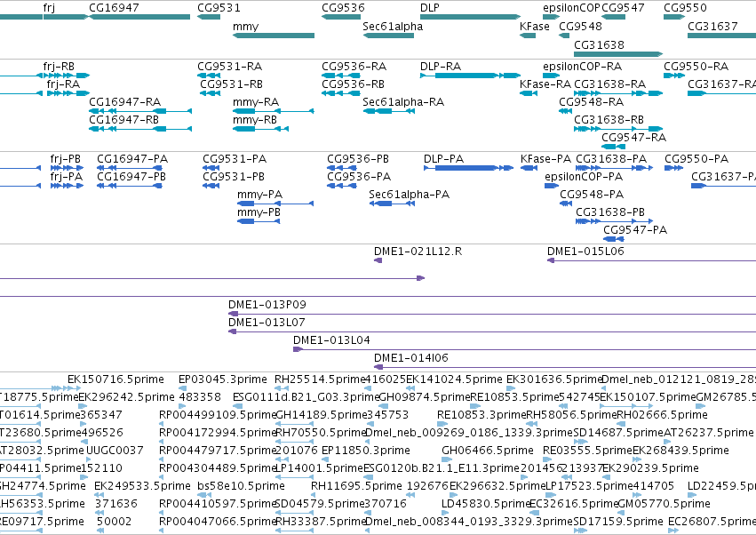Viewport: 756px width, 535px height.
Task: Click the RH11695.5prime EST label
Action: coord(356,486)
